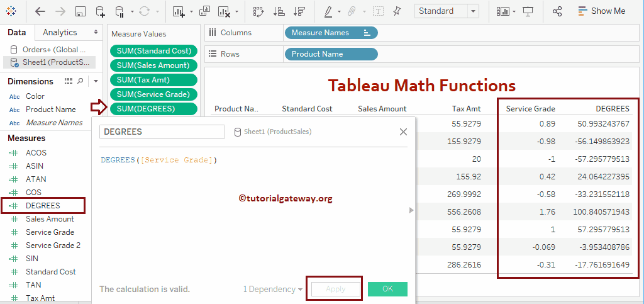Click the DEGREES calculation name field
This screenshot has width=644, height=304.
[x=162, y=132]
